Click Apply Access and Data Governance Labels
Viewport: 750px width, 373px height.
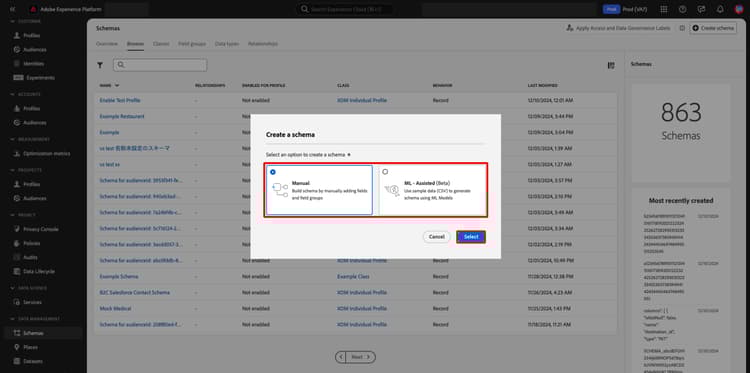tap(618, 28)
